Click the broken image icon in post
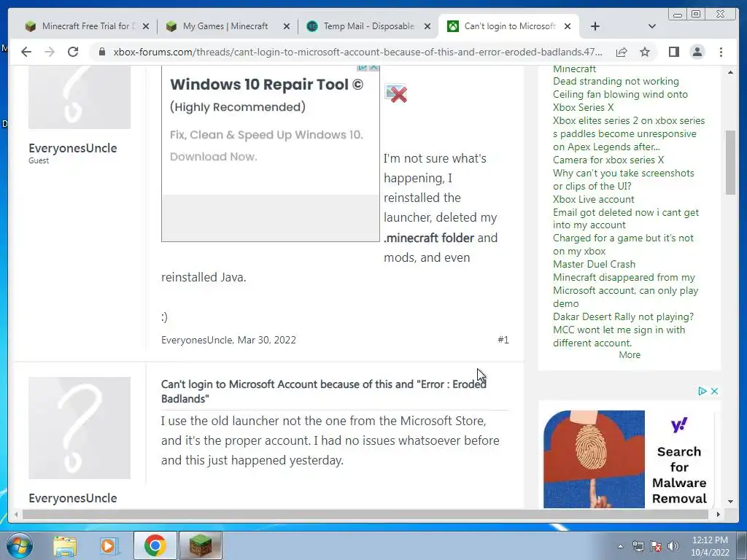The height and width of the screenshot is (560, 747). [x=396, y=93]
